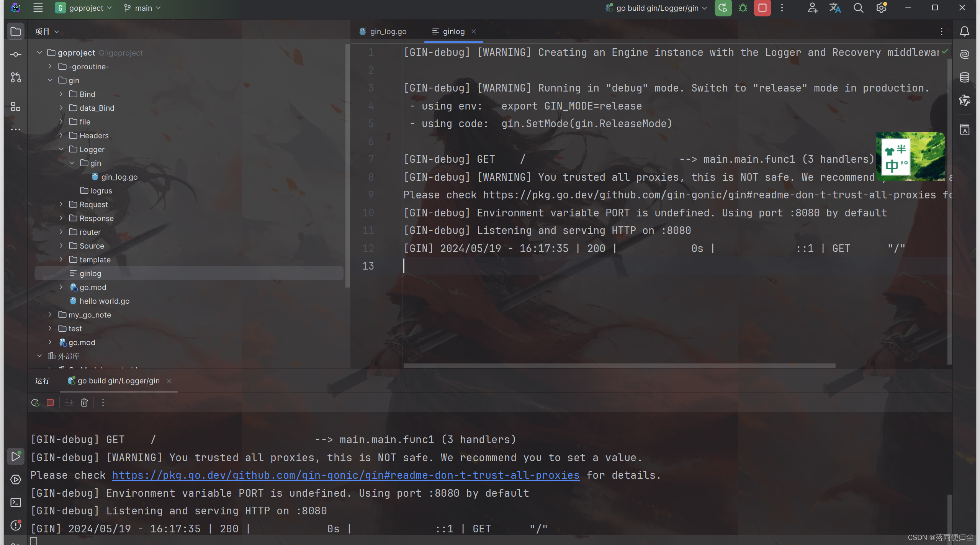Click the stop button in run panel
The height and width of the screenshot is (545, 980).
(x=50, y=402)
